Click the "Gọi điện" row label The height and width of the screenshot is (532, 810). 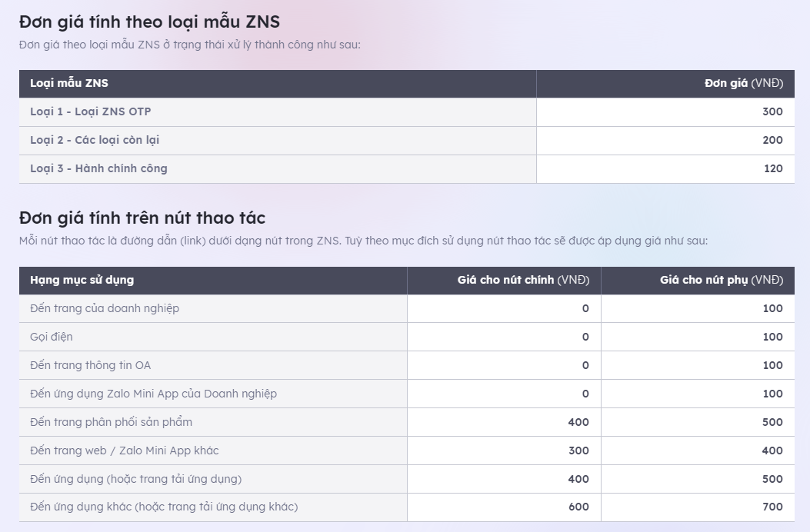click(52, 337)
